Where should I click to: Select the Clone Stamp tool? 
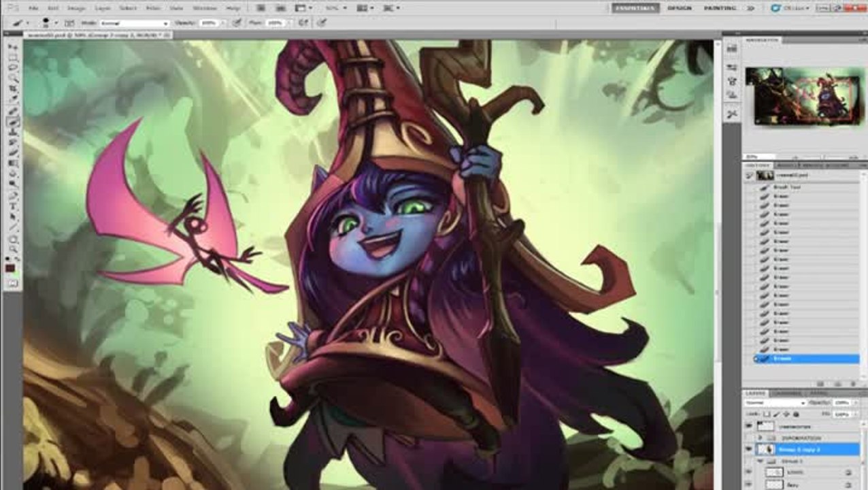[13, 133]
